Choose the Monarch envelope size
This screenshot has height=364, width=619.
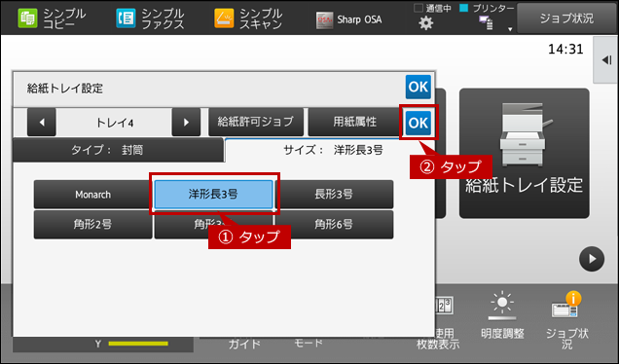pyautogui.click(x=92, y=195)
